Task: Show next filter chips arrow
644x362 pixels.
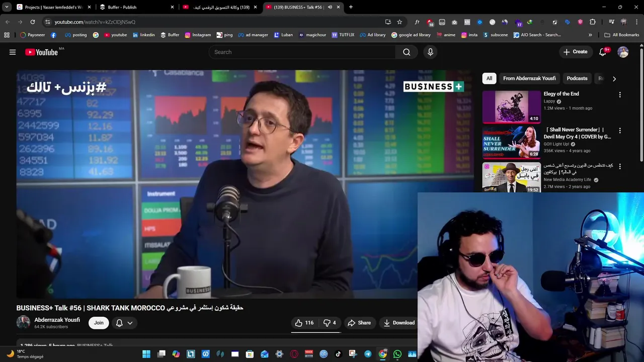Action: pos(614,78)
